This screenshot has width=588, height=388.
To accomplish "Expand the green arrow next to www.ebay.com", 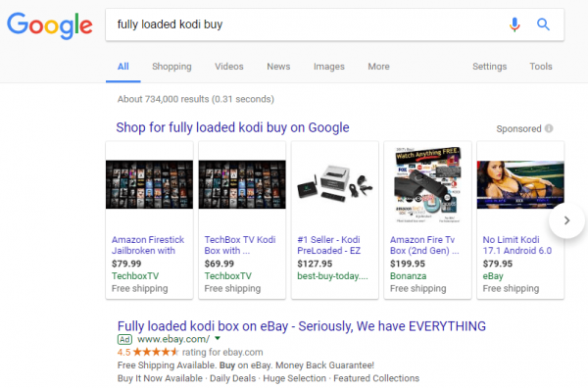I will 218,338.
